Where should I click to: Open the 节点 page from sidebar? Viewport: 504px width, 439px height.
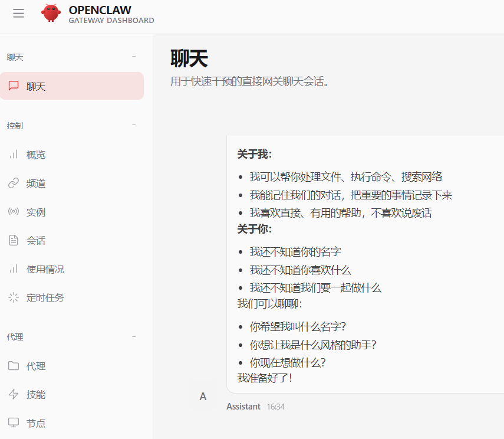(35, 423)
